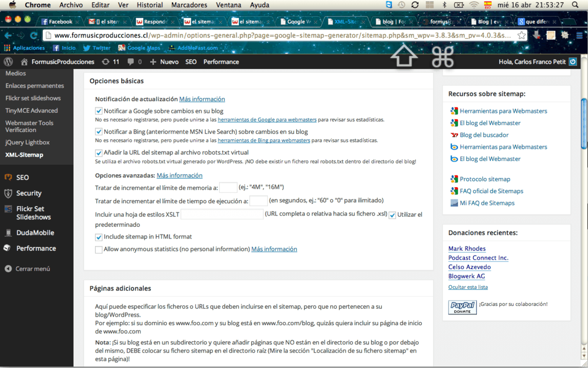Switch to Facebook browser tab
This screenshot has height=368, width=588.
point(60,21)
